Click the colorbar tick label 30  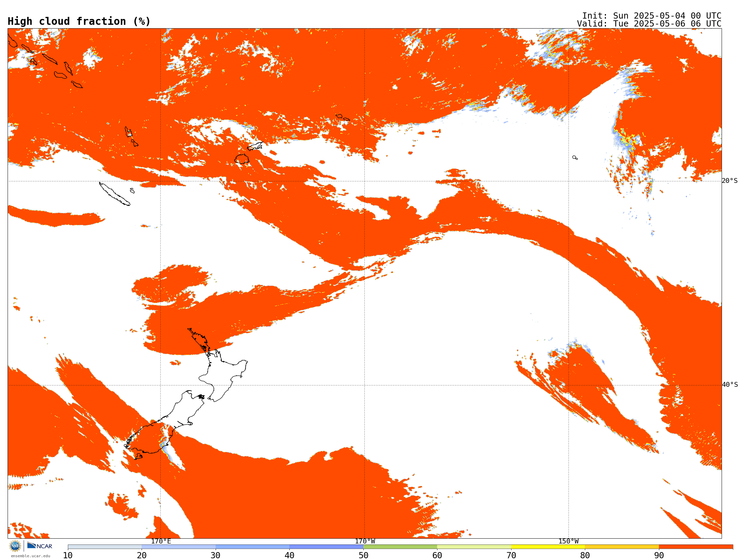216,555
